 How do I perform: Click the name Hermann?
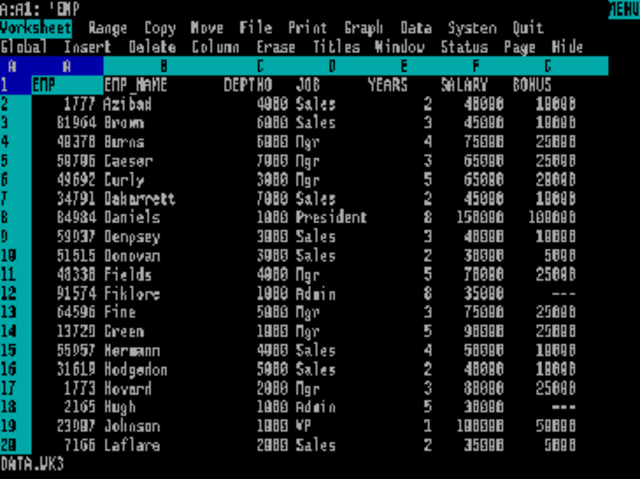pos(132,350)
